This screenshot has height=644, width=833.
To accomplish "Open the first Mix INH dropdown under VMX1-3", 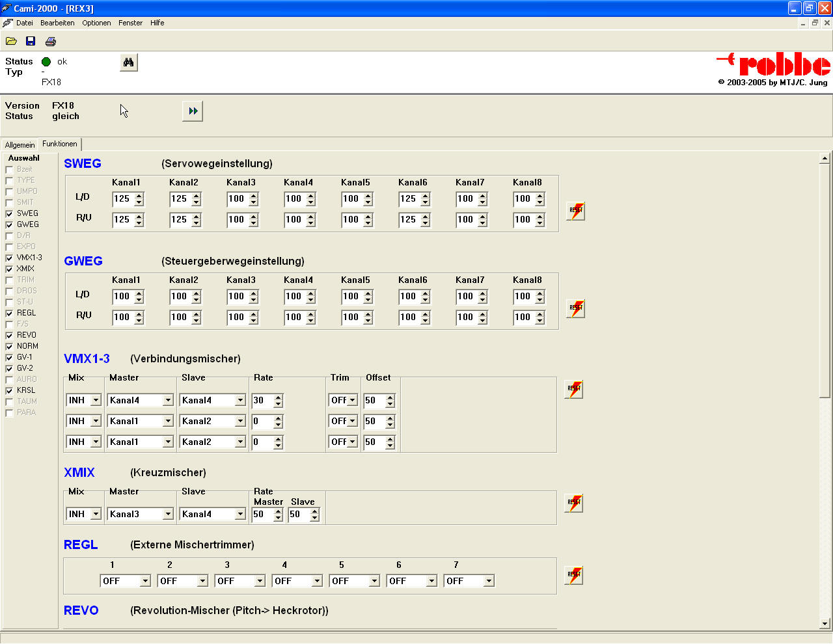I will click(95, 400).
